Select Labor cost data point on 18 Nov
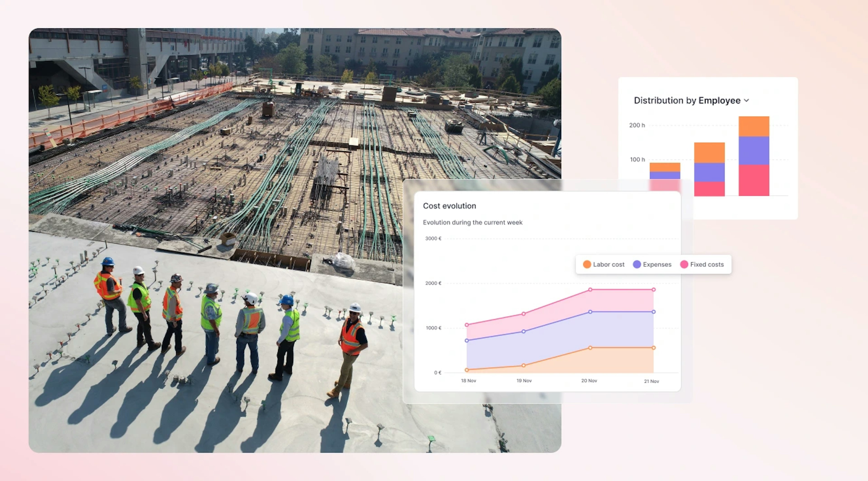Screen dimensions: 868x481 [x=467, y=370]
